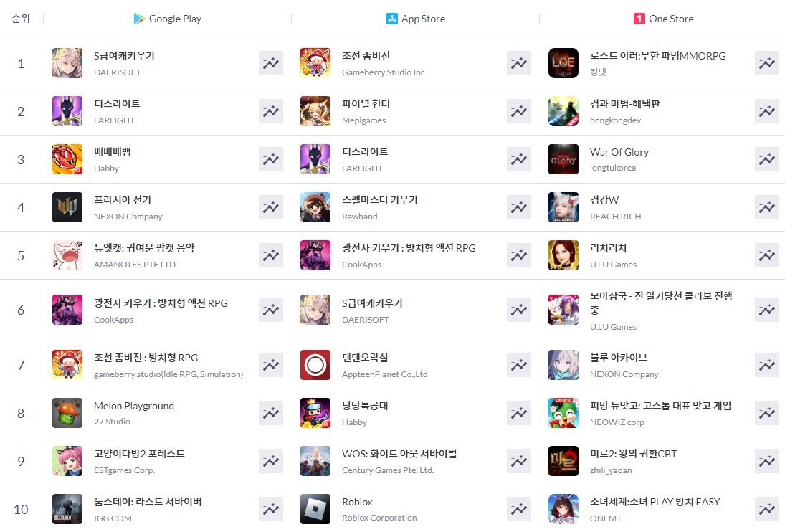785x532 pixels.
Task: Click trend icon beside 텐텐오락실
Action: click(518, 365)
